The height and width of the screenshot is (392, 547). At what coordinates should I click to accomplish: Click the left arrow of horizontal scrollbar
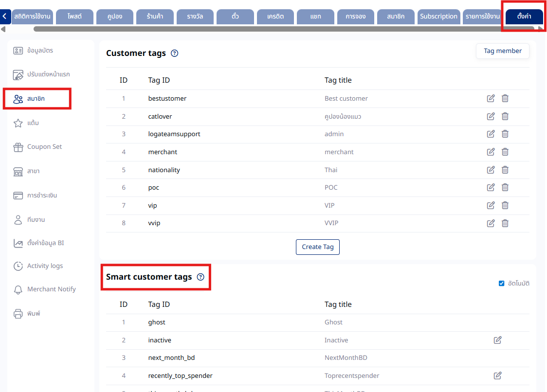pyautogui.click(x=3, y=29)
